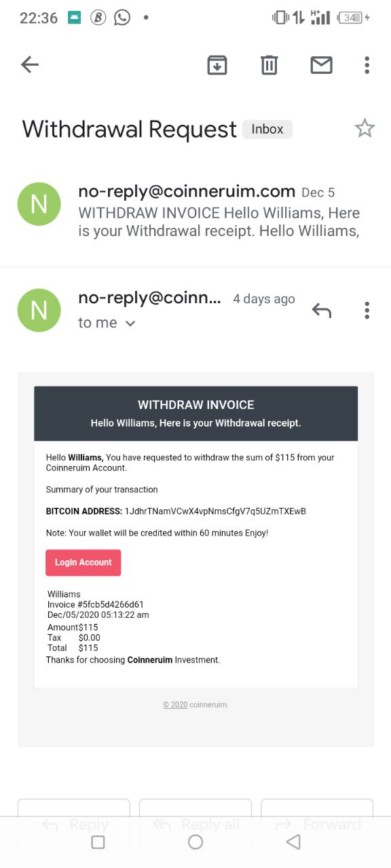Go back using the arrow icon
Viewport: 391px width, 868px height.
tap(30, 65)
